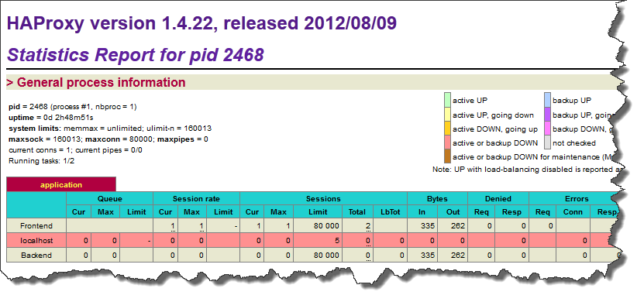Click the 'Total' sub-header under Sessions
Image resolution: width=644 pixels, height=302 pixels.
coord(357,211)
